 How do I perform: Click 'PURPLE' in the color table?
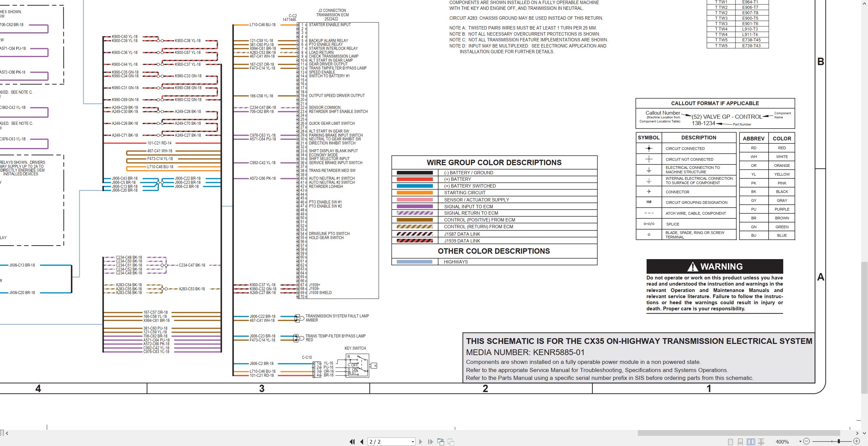coord(782,209)
